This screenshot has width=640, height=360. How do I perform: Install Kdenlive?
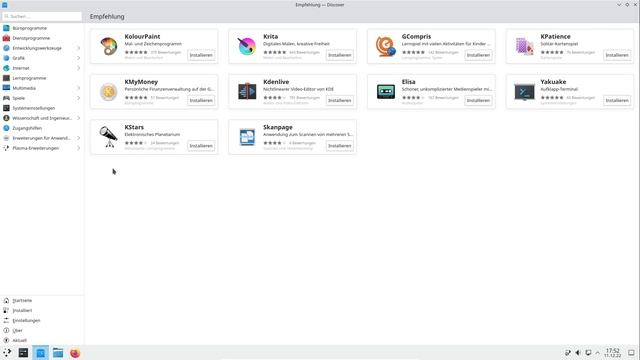pyautogui.click(x=340, y=100)
